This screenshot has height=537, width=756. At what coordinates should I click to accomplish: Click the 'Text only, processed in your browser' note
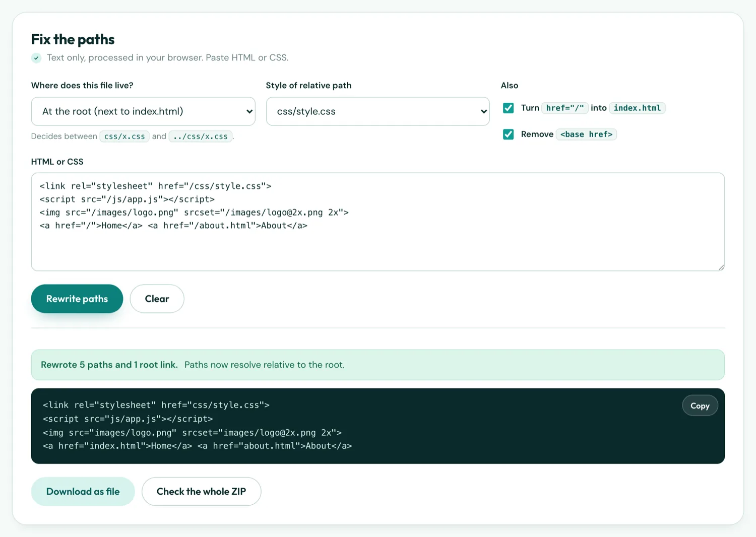click(168, 58)
